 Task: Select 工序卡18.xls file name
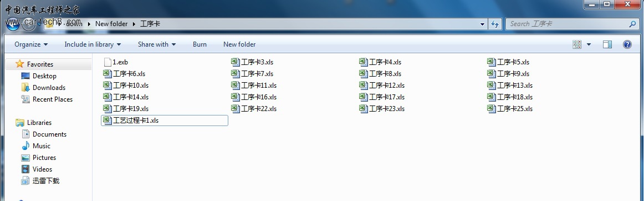tap(515, 97)
